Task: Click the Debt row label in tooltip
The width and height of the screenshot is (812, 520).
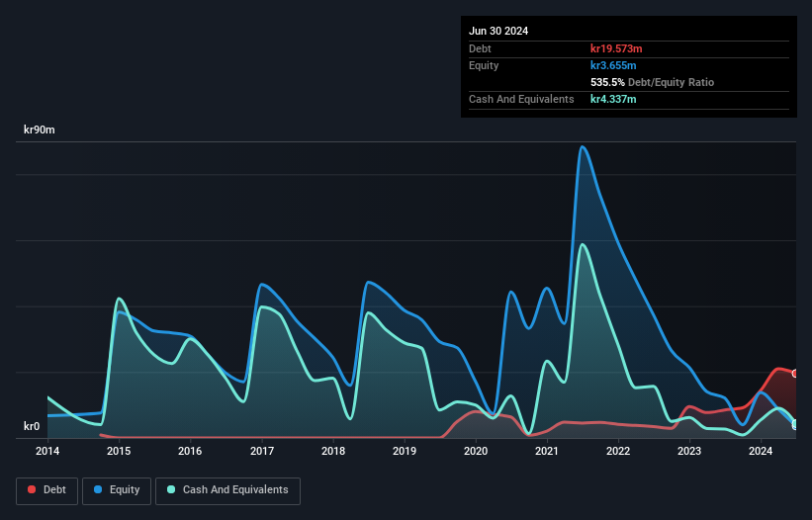Action: coord(480,48)
